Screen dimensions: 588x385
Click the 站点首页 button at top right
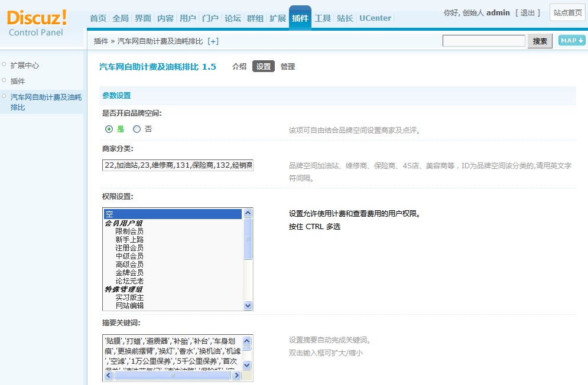pos(566,11)
